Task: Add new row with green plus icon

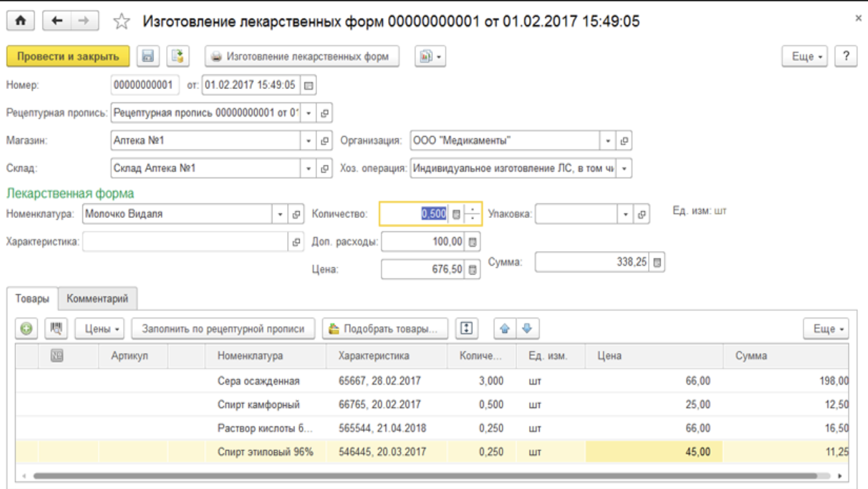Action: click(27, 328)
